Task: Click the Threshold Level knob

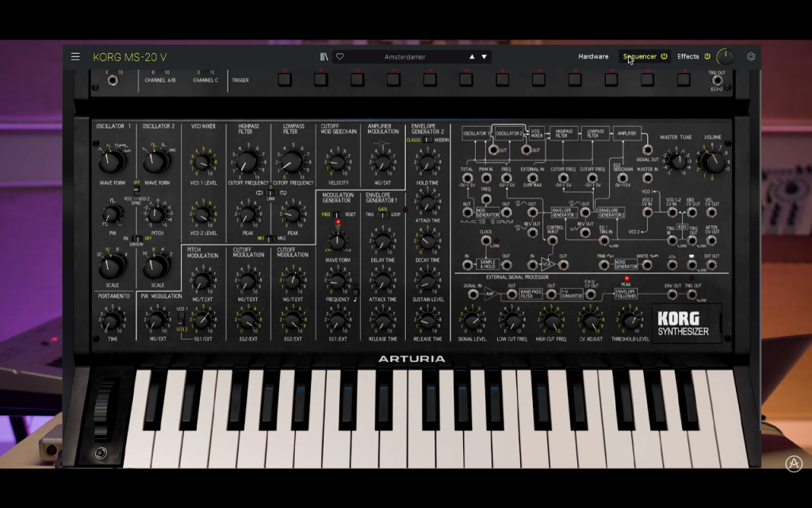Action: click(630, 321)
